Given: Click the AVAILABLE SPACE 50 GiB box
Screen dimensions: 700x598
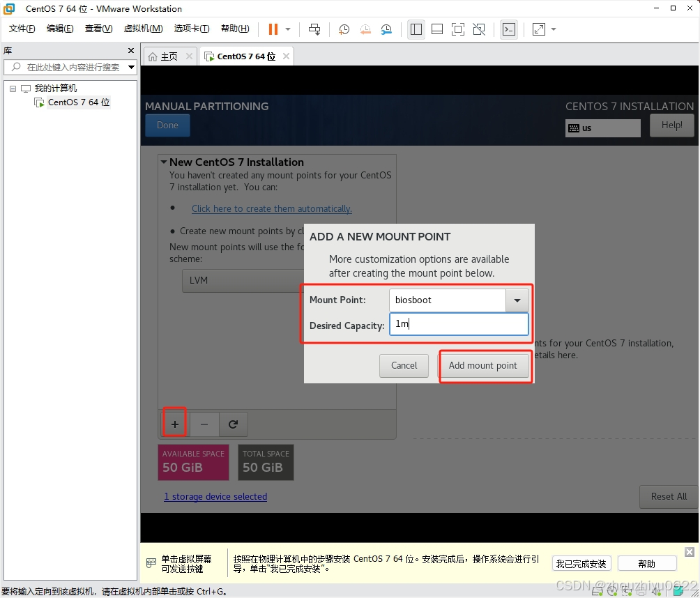Looking at the screenshot, I should [x=193, y=462].
